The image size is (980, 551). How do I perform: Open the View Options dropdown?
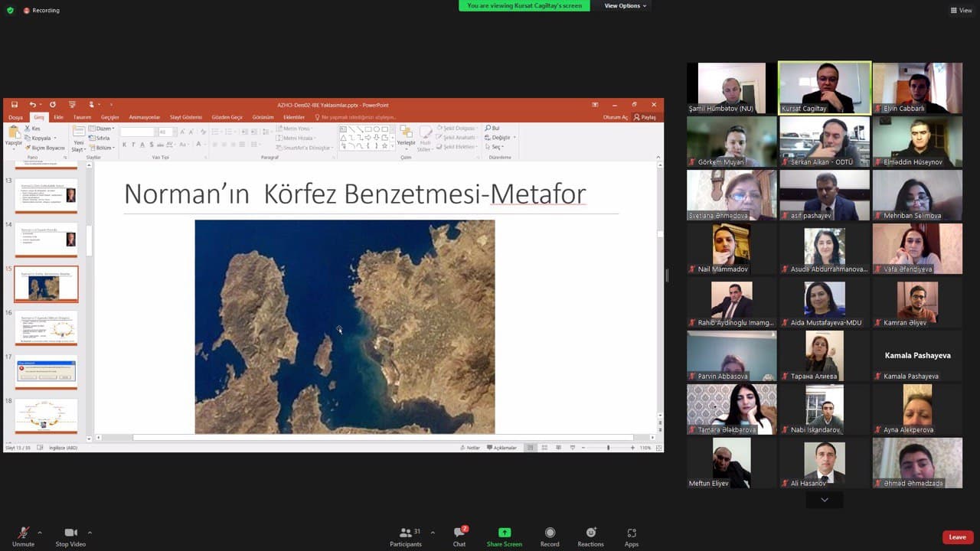point(626,5)
